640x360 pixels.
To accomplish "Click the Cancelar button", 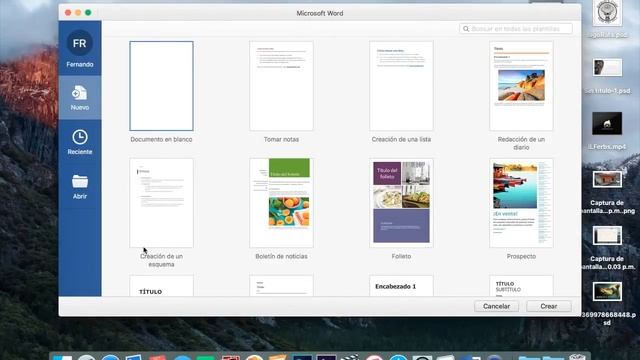I will point(496,306).
